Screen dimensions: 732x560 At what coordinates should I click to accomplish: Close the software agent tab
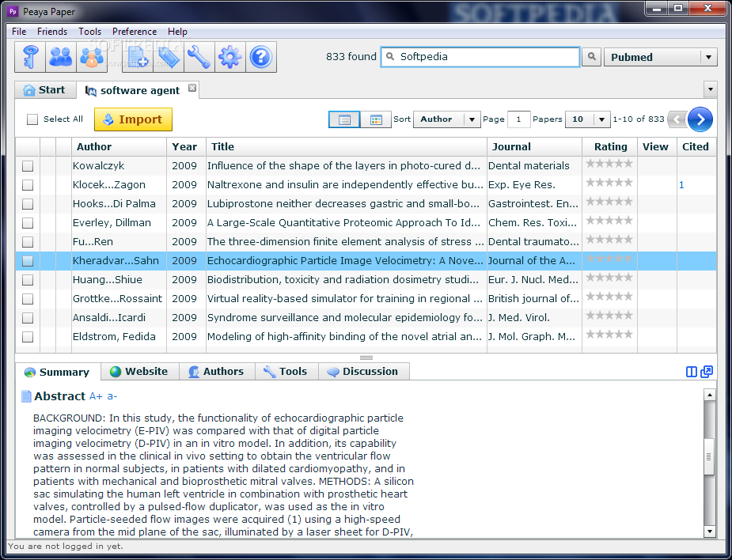tap(192, 88)
